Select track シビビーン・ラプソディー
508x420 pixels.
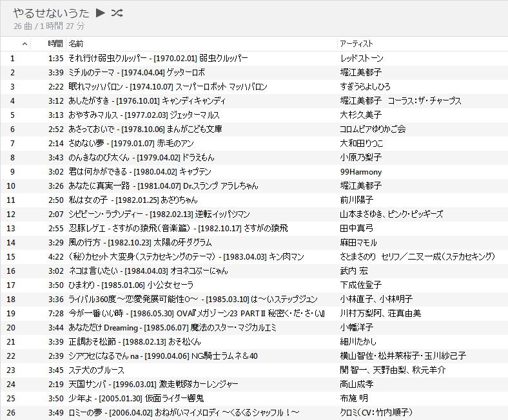click(x=254, y=215)
